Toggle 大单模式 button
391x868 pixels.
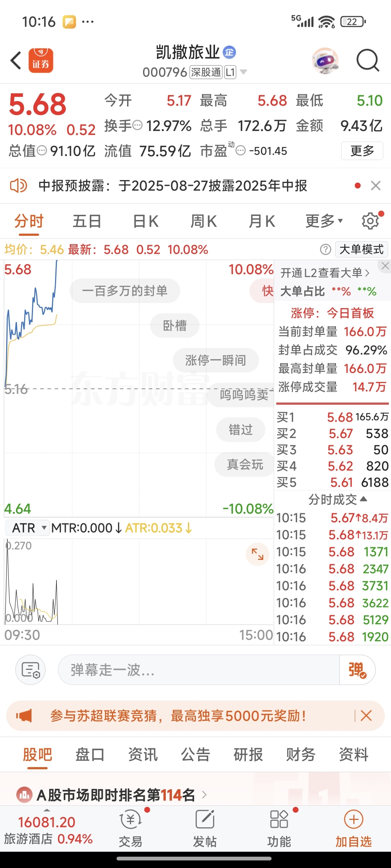tap(362, 249)
